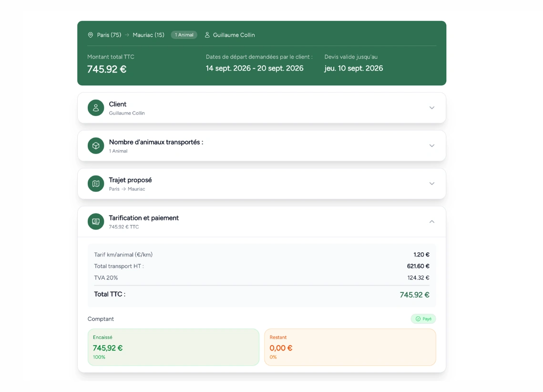Click the 1.20 € tarif value
This screenshot has width=543, height=392.
click(421, 255)
